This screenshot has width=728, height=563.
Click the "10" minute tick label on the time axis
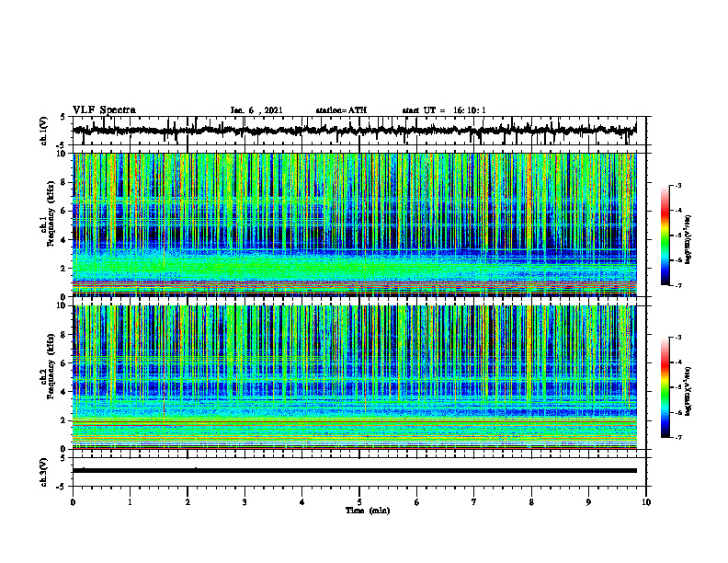click(646, 502)
